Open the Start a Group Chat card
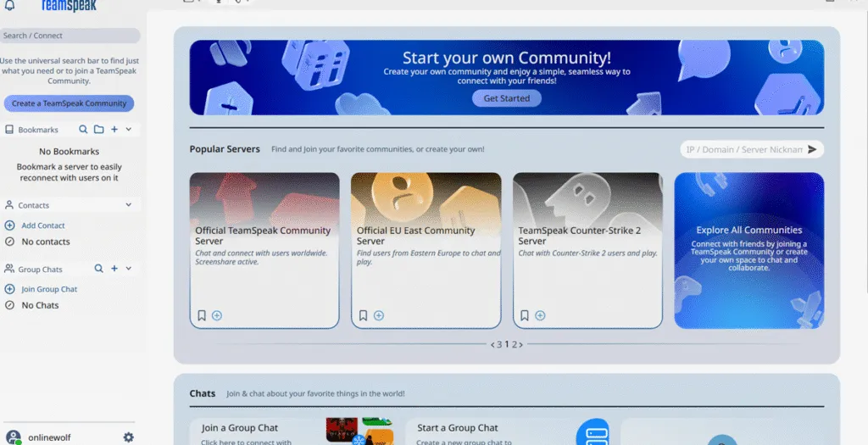This screenshot has width=868, height=445. tap(509, 431)
